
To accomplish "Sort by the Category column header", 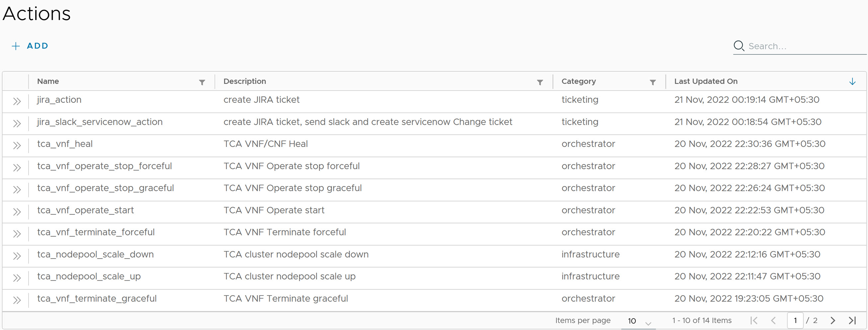I will 579,81.
